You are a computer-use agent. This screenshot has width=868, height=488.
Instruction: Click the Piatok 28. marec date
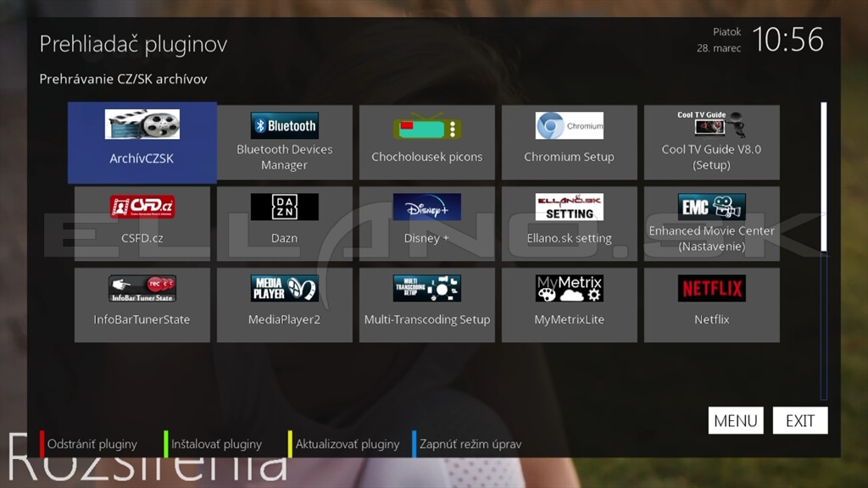(x=719, y=40)
